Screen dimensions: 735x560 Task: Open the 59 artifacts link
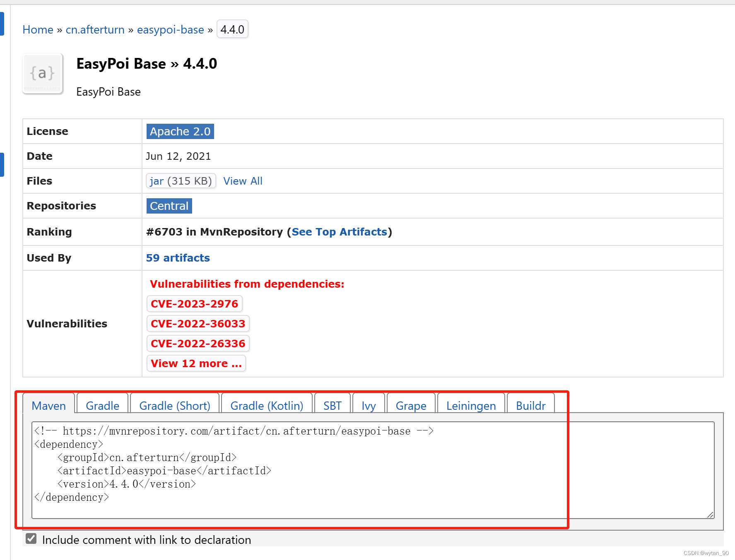(x=178, y=258)
